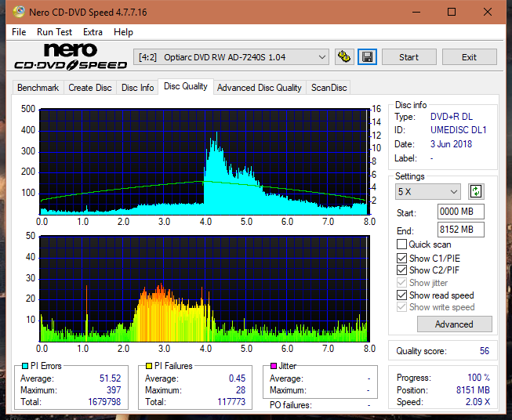Click the PI Failures graph area
This screenshot has height=420, width=512.
pos(205,288)
